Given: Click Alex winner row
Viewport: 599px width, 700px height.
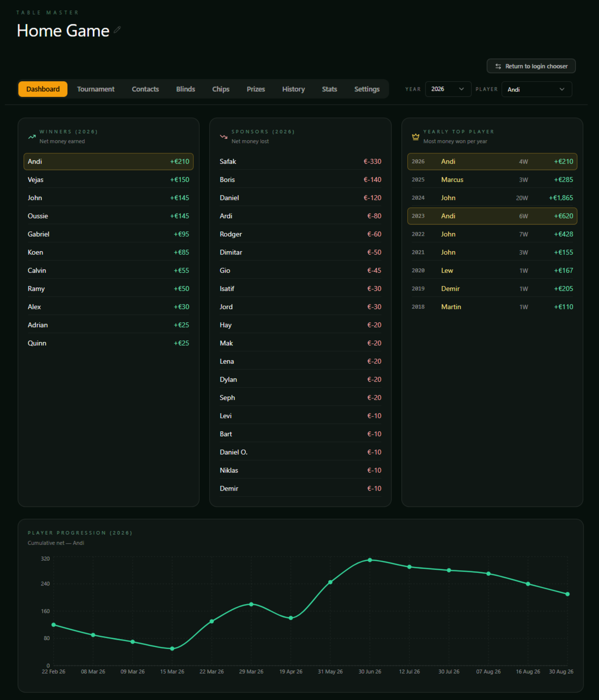Looking at the screenshot, I should point(108,307).
